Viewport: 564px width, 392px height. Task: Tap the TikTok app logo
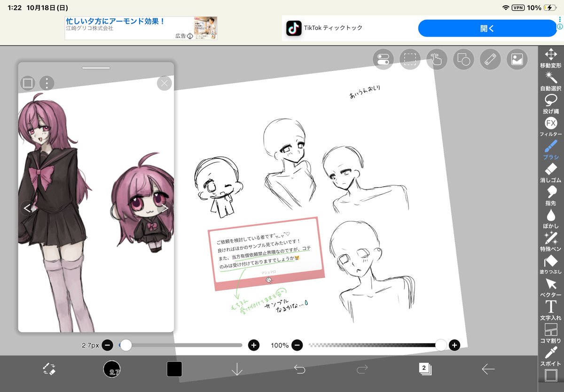293,28
